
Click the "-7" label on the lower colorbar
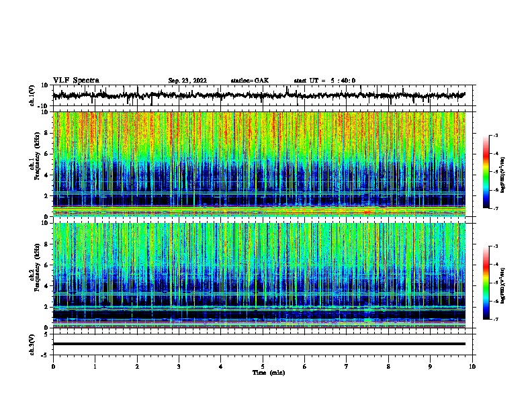coord(495,320)
